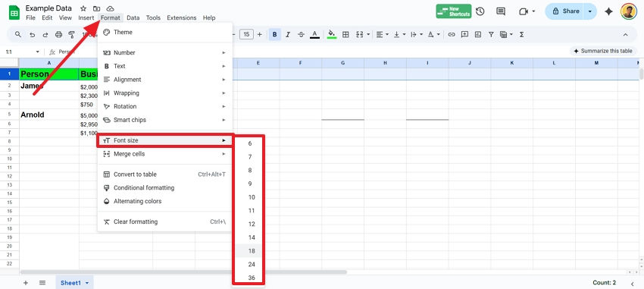Viewport: 644px width, 289px height.
Task: Expand the Smart chips submenu
Action: [165, 120]
